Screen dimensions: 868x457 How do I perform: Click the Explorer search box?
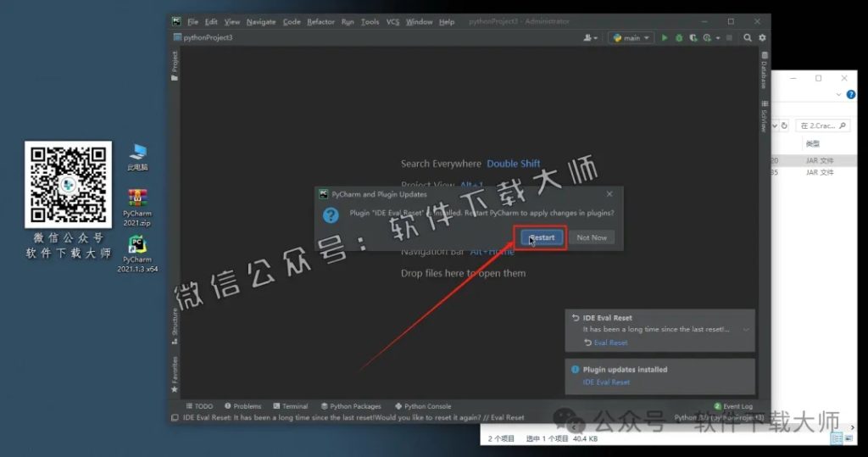822,125
